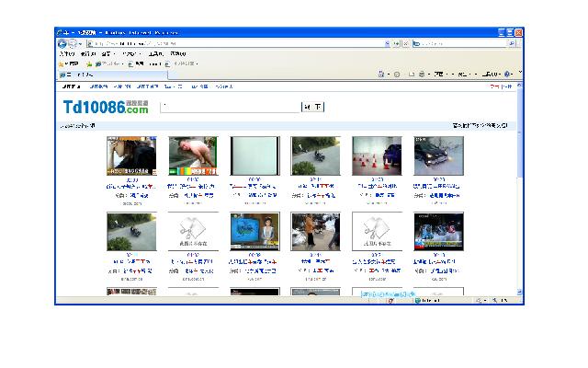Viewport: 588px width, 368px height.
Task: Click inside the browser search provider box
Action: point(462,44)
